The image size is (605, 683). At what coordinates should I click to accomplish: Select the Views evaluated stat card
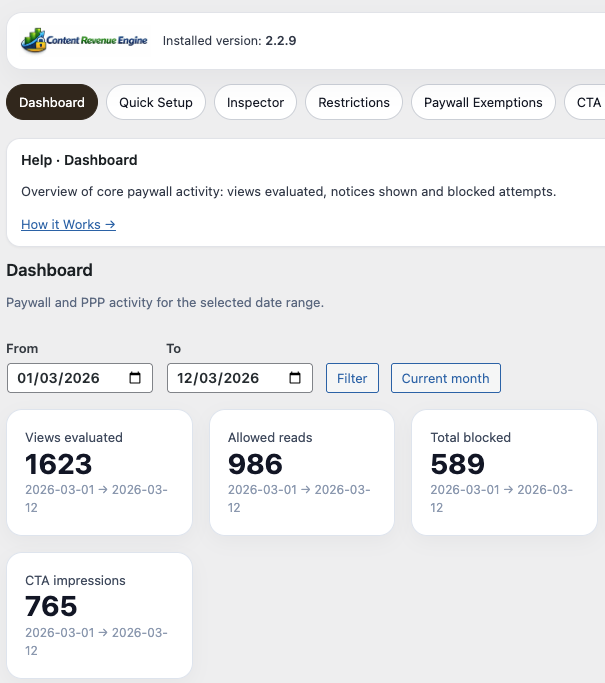pos(99,472)
